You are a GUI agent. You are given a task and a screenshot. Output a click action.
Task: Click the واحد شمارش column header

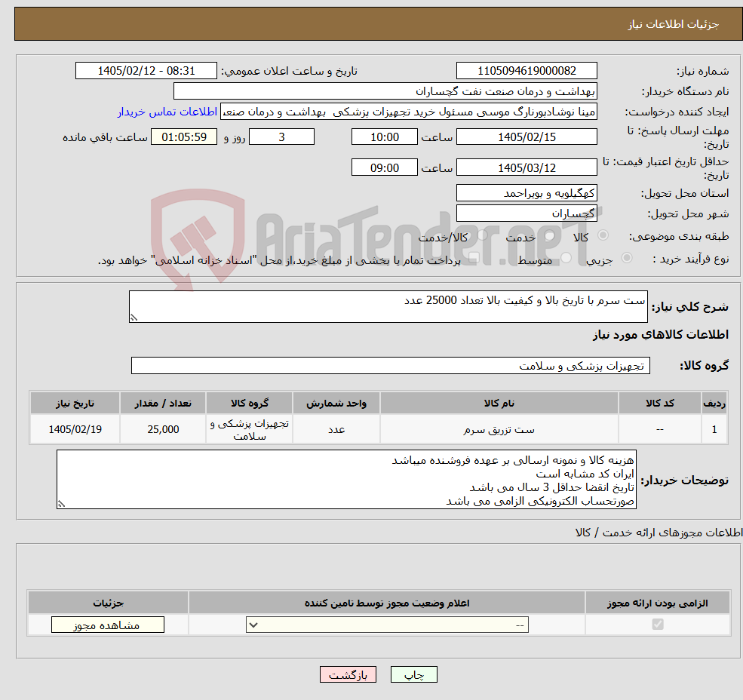coord(336,404)
